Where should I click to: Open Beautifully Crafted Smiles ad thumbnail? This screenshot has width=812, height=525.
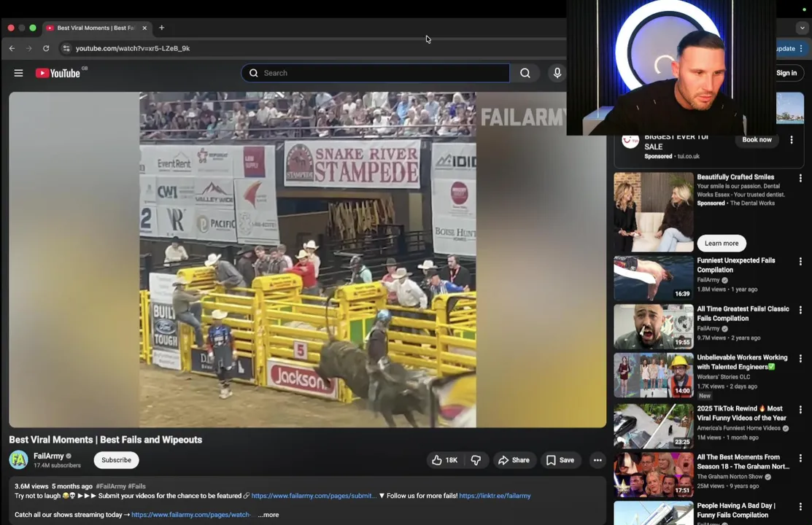point(654,212)
